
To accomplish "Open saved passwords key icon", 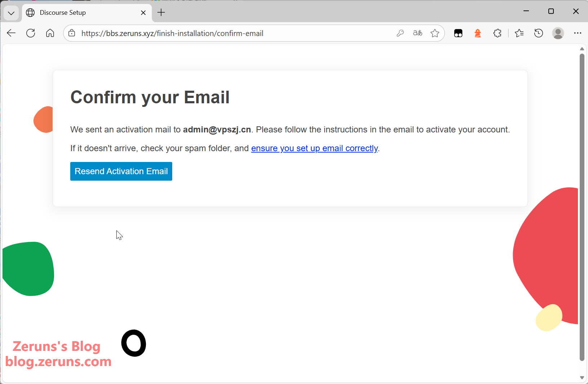I will (400, 33).
